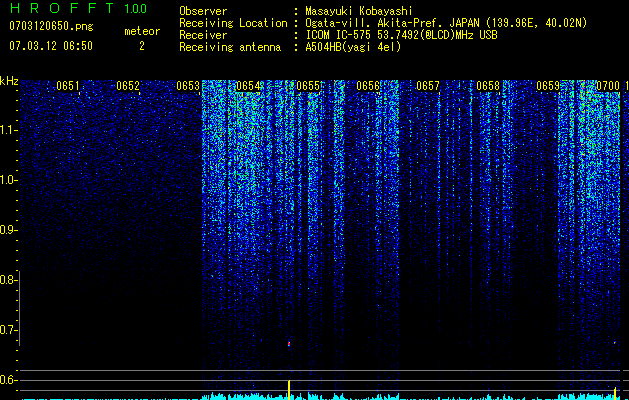Click the 0654 time marker

click(248, 86)
